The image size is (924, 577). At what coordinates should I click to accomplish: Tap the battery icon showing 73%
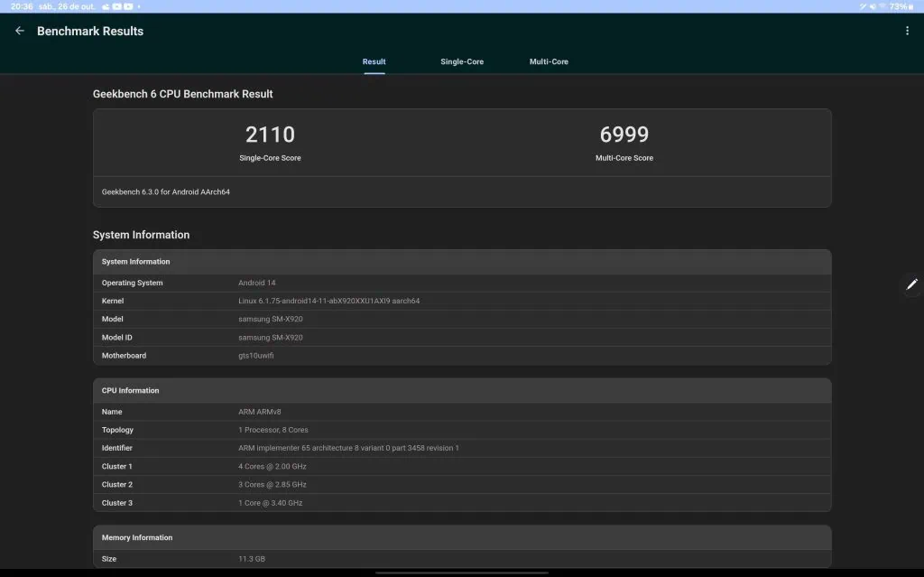[911, 6]
